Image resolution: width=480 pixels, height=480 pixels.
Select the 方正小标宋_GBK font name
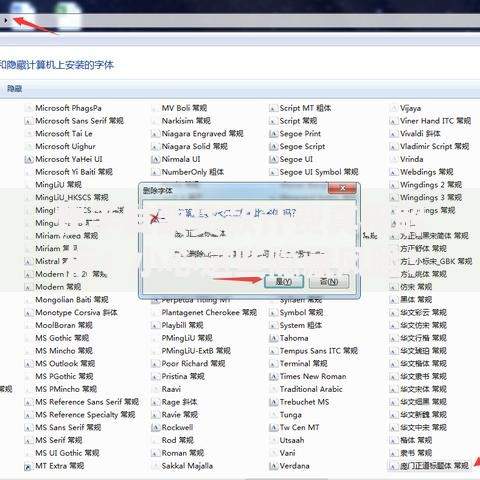(436, 262)
